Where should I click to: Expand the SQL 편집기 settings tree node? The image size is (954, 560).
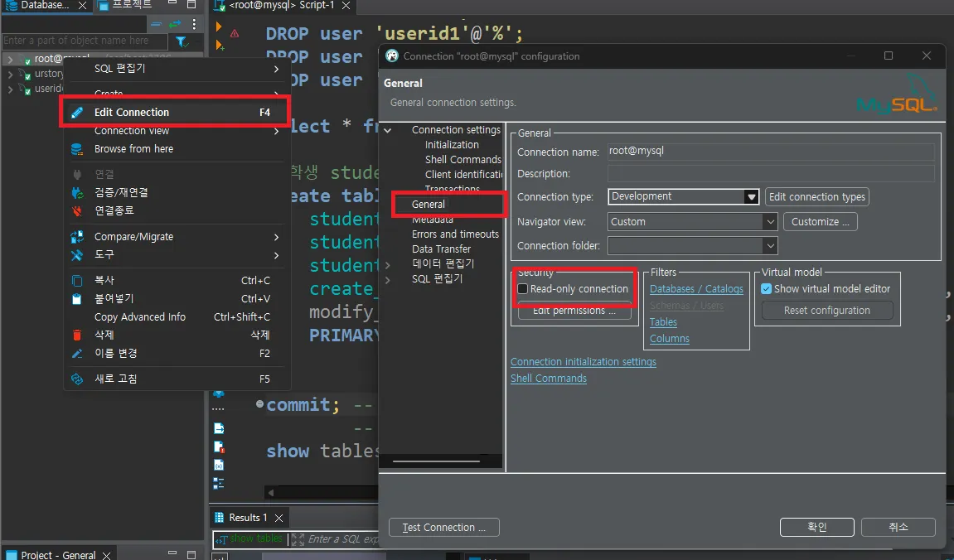(388, 279)
